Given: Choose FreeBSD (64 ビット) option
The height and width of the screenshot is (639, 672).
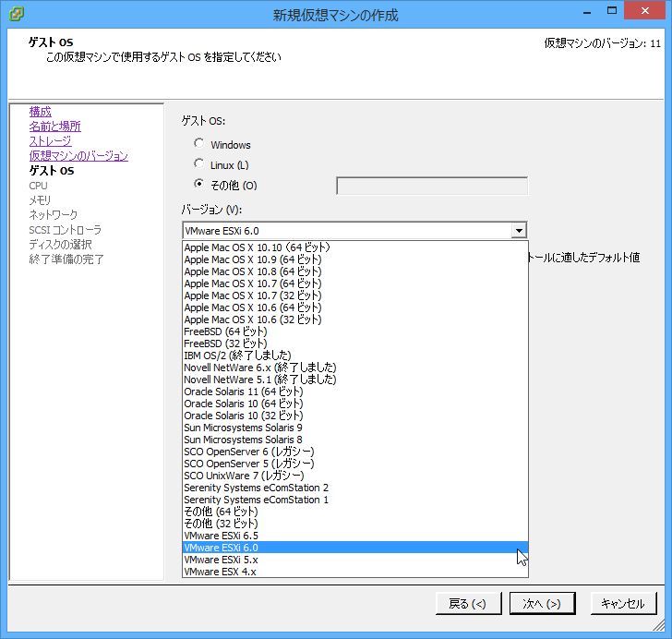Looking at the screenshot, I should pos(354,332).
